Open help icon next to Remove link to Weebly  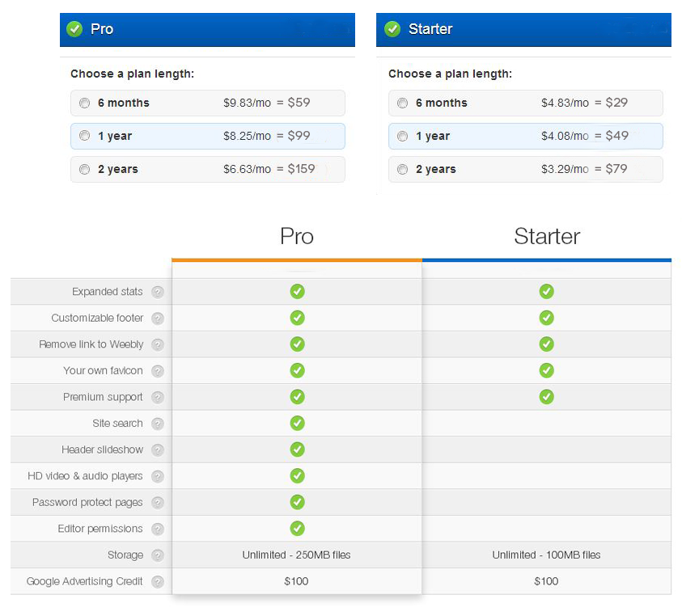tap(158, 344)
